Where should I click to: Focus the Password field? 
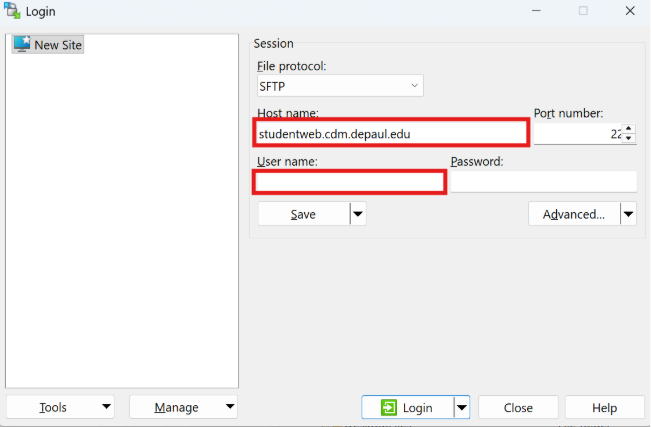coord(543,182)
